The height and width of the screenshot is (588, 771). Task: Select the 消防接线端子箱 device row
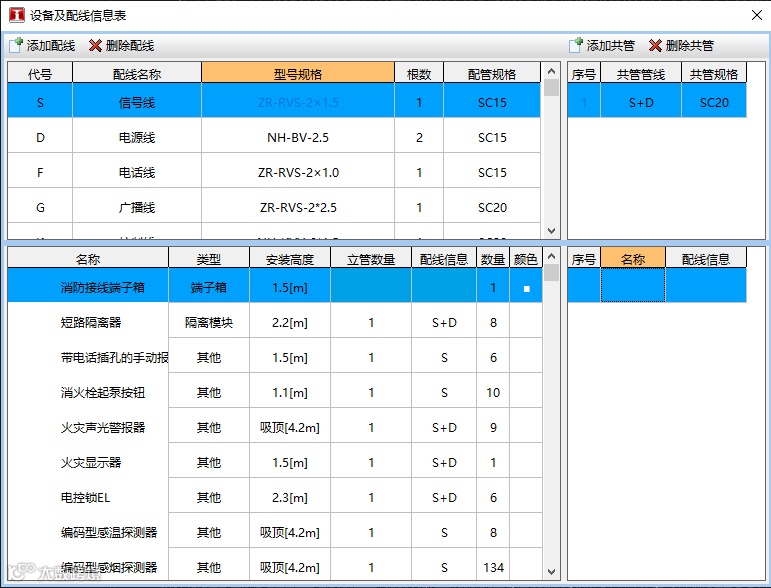click(x=275, y=286)
